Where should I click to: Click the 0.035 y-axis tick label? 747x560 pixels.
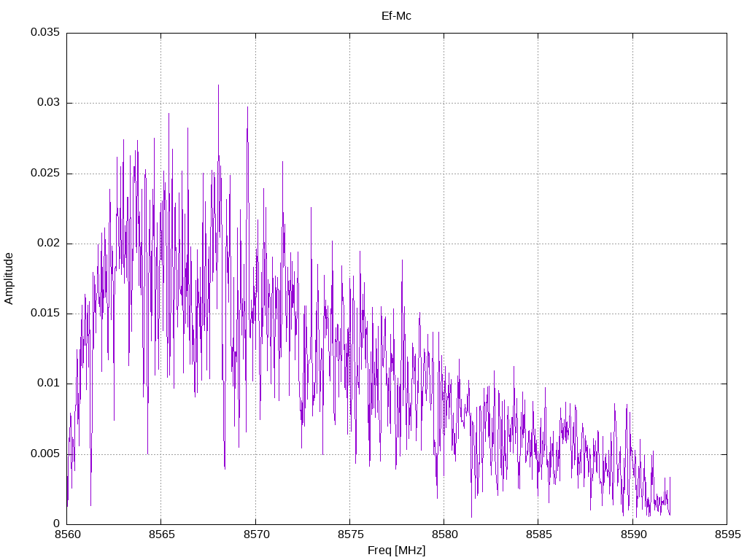click(x=45, y=32)
